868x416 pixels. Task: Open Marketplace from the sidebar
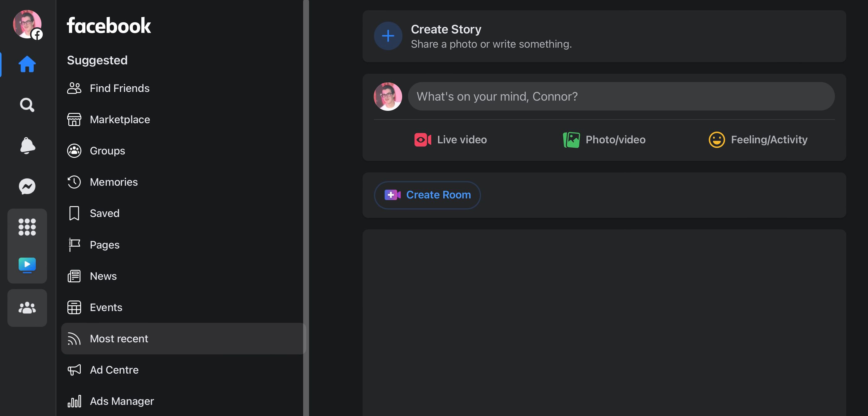coord(120,119)
